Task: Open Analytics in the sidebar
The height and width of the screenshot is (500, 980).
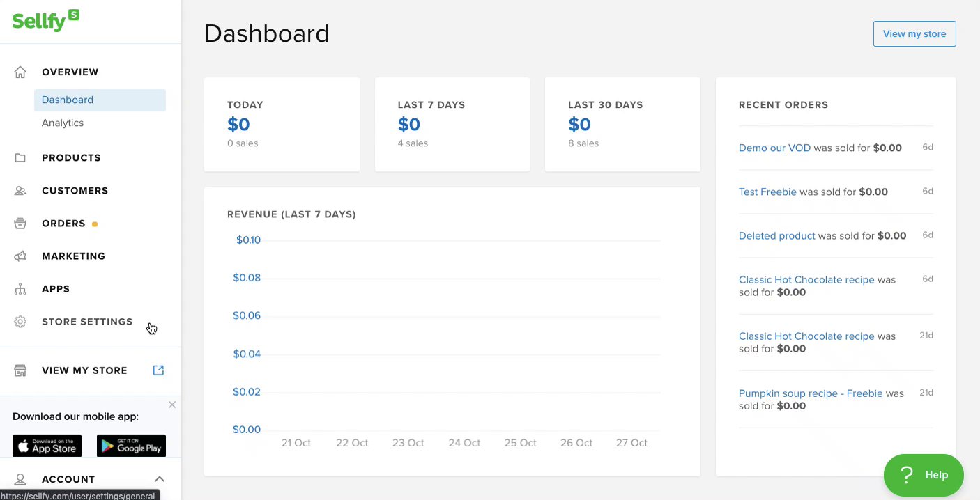Action: (x=63, y=123)
